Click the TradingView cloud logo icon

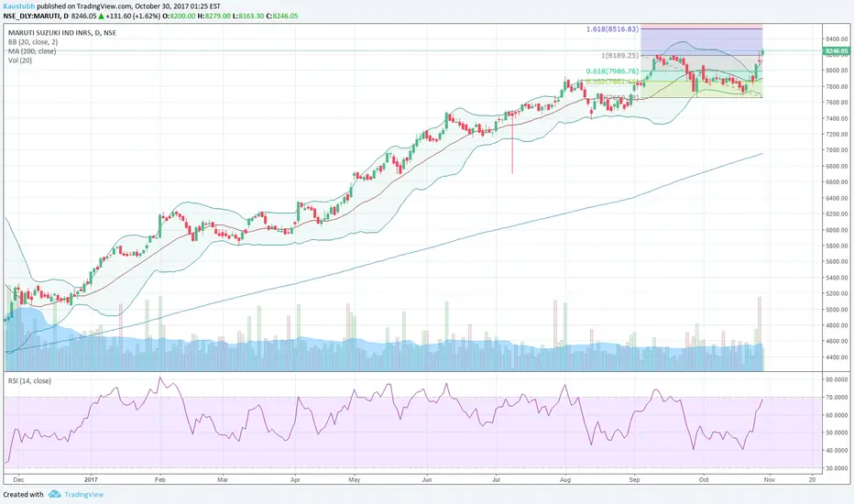54,494
